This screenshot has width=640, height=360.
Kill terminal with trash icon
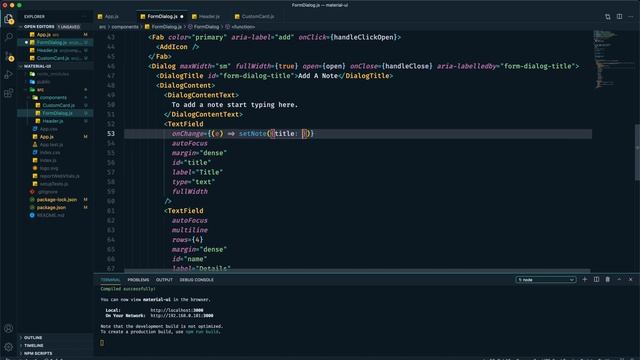click(x=608, y=280)
